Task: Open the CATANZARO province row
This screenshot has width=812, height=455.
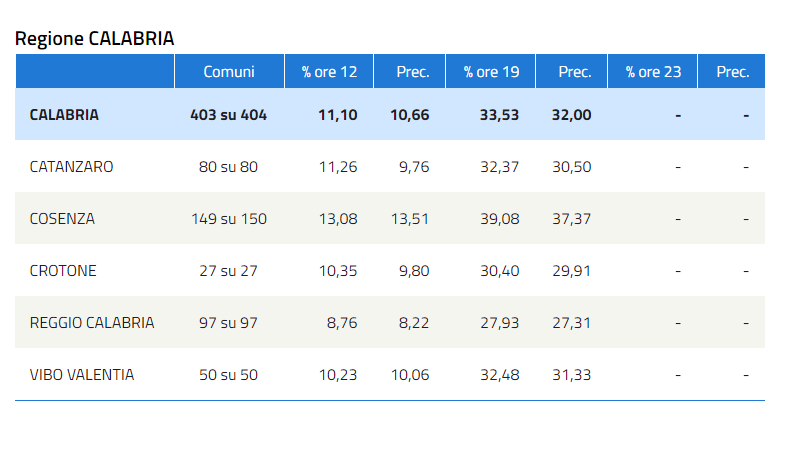Action: (390, 167)
